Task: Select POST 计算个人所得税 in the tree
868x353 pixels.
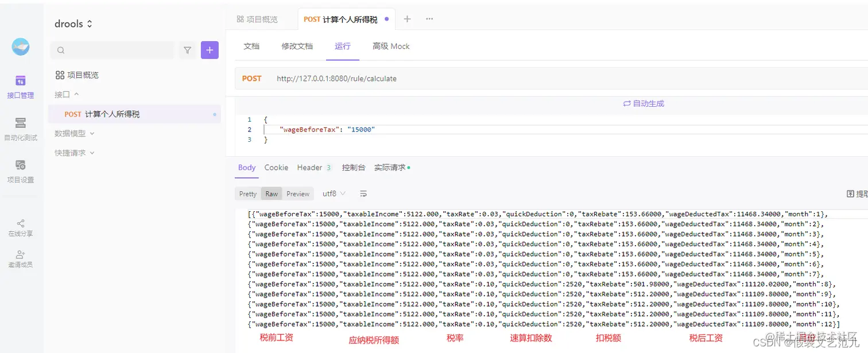Action: pyautogui.click(x=134, y=114)
